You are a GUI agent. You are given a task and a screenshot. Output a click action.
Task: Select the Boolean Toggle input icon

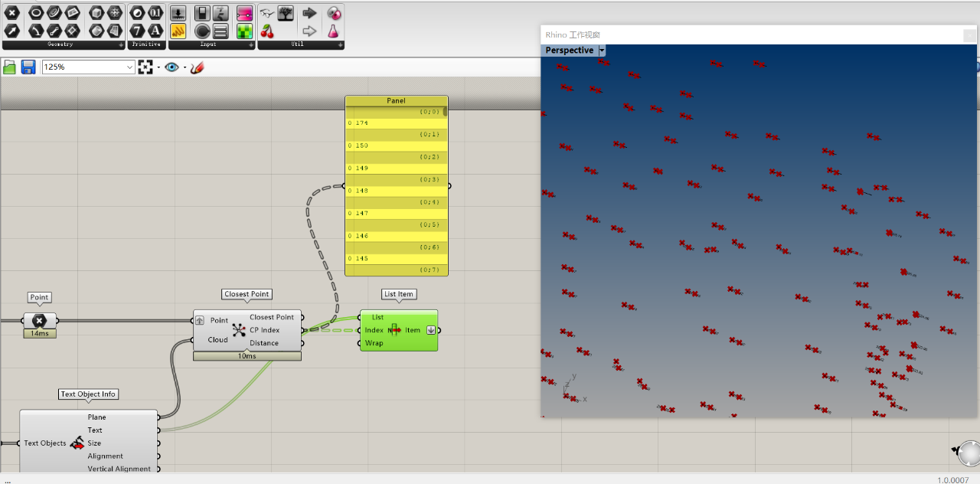(202, 13)
